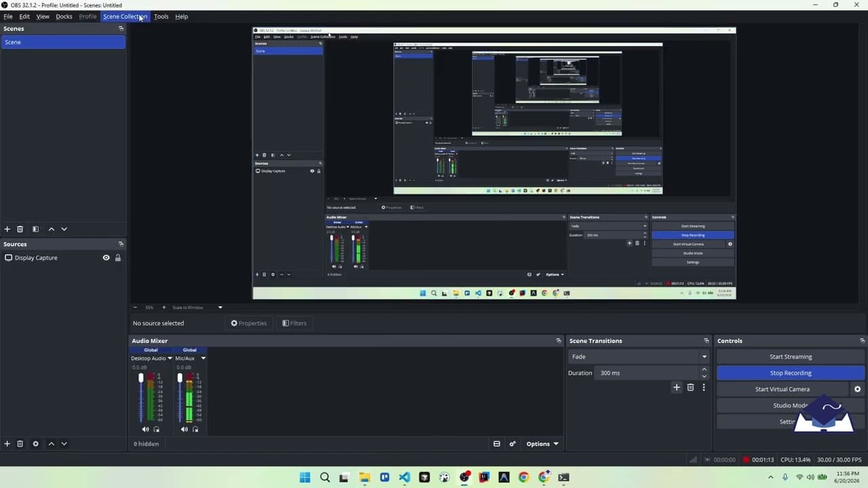Open File Explorer from the taskbar
This screenshot has height=488, width=868.
[365, 477]
